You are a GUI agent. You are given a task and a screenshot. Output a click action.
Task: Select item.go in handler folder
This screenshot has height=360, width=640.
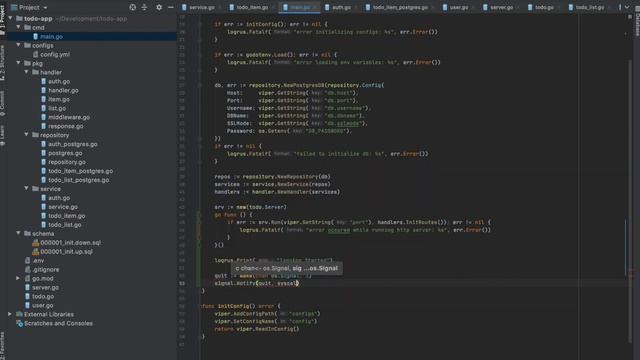(59, 99)
